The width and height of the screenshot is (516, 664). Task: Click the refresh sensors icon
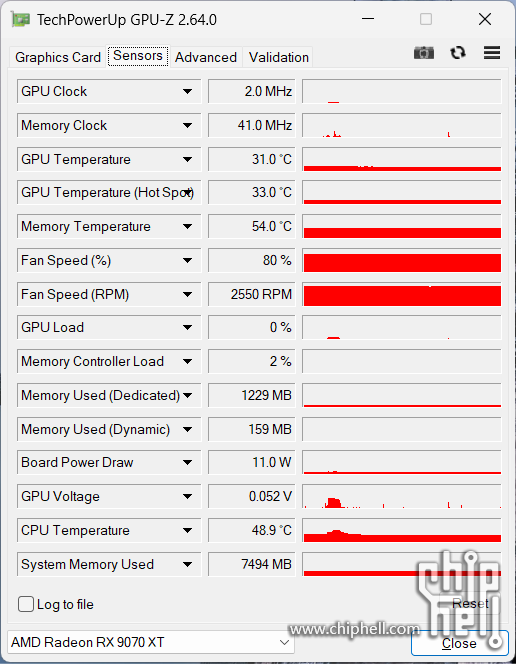[458, 53]
